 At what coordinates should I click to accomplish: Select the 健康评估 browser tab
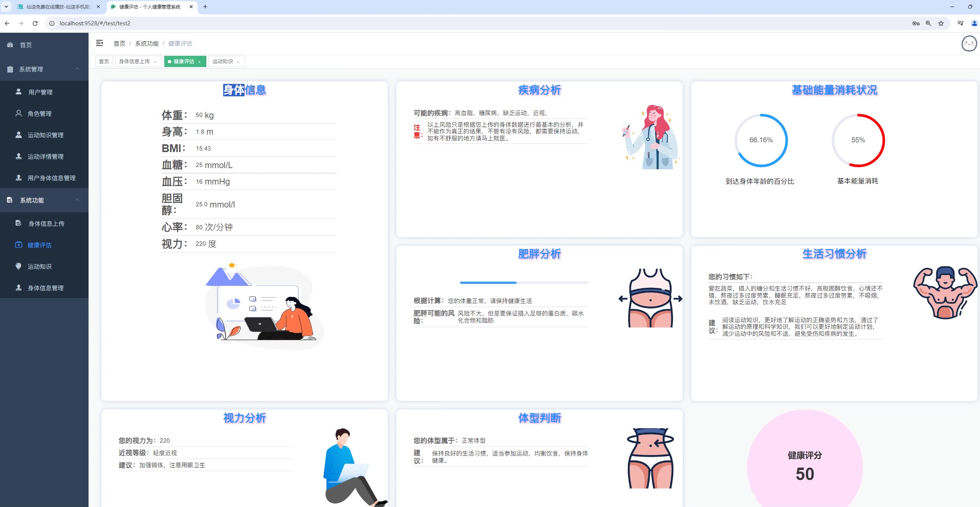pos(150,7)
